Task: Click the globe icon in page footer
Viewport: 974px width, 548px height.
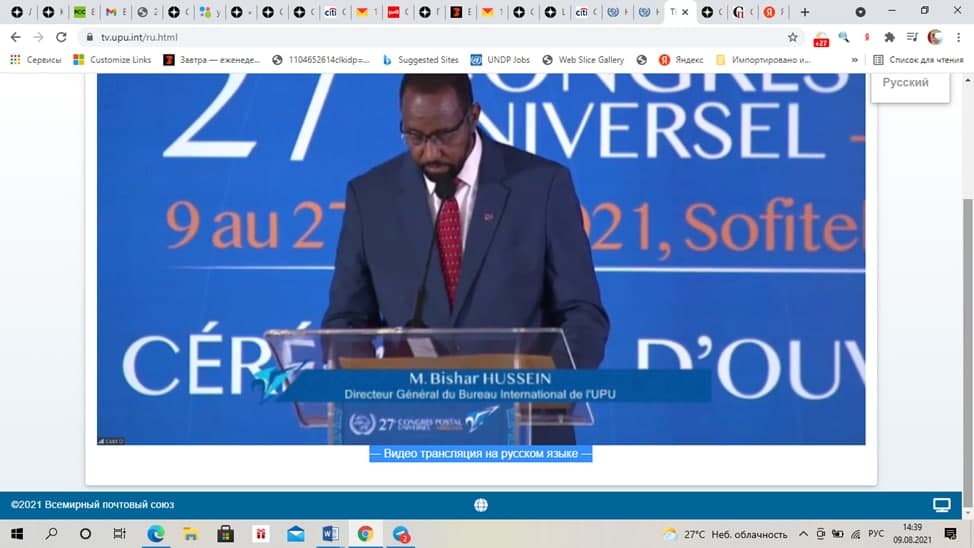Action: coord(481,505)
